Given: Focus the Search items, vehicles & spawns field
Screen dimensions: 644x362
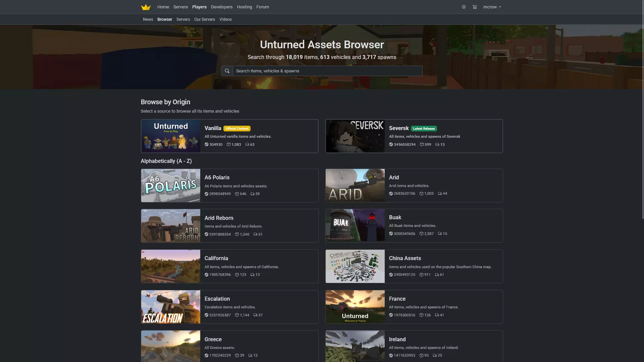Looking at the screenshot, I should (328, 71).
